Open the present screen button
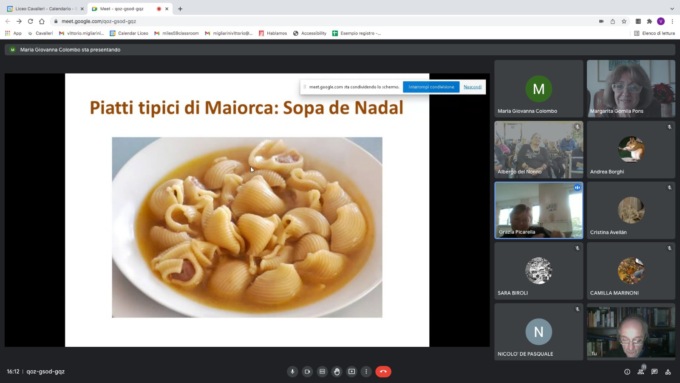The height and width of the screenshot is (383, 680). [351, 372]
